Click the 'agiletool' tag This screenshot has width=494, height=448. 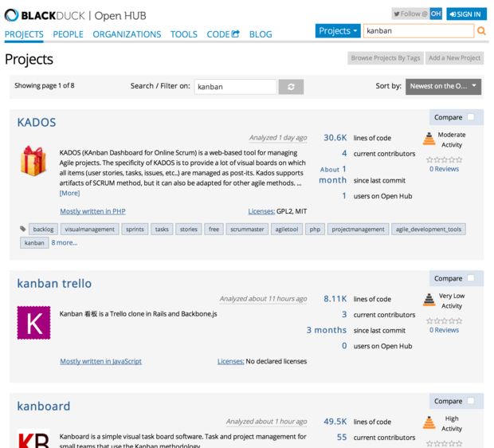pos(286,230)
